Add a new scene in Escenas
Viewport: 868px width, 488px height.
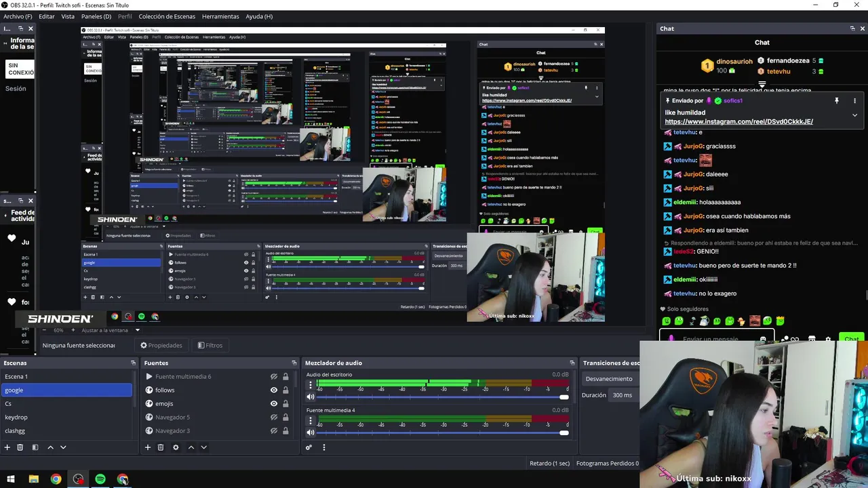[x=7, y=447]
